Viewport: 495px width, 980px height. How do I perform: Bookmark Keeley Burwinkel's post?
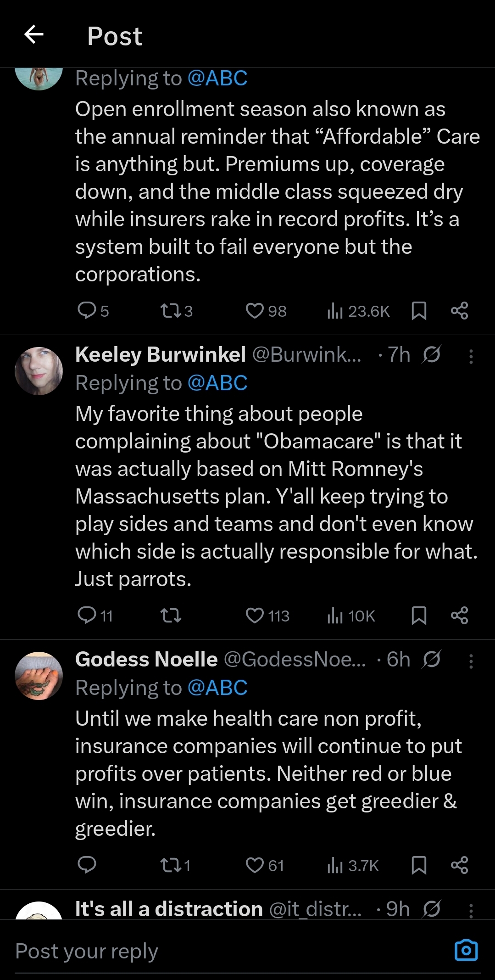click(x=419, y=615)
